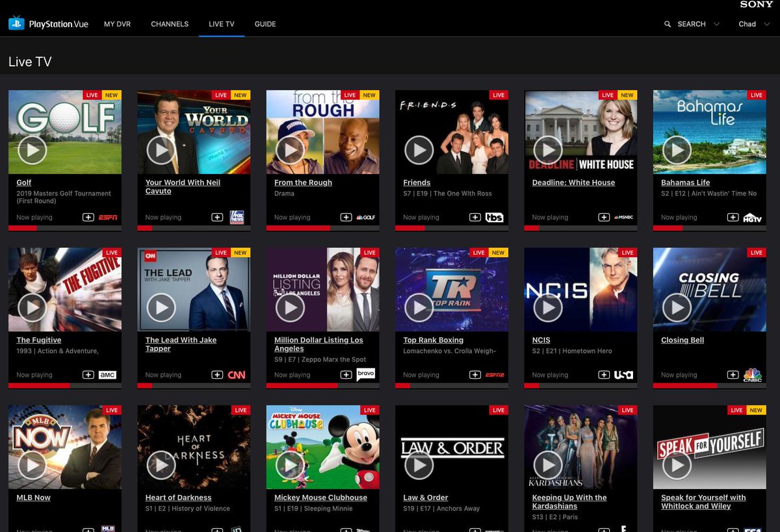This screenshot has height=532, width=780.
Task: Click the AMC channel logo
Action: pyautogui.click(x=107, y=375)
